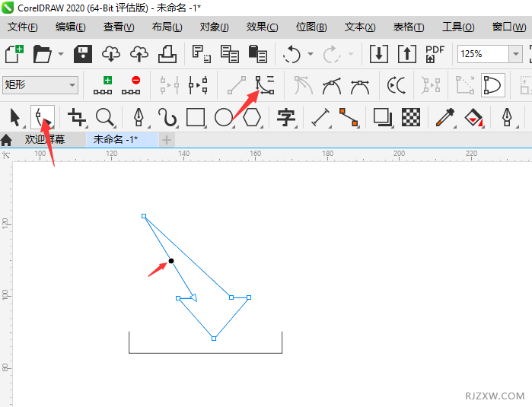
Task: Delete the selected node
Action: (131, 85)
